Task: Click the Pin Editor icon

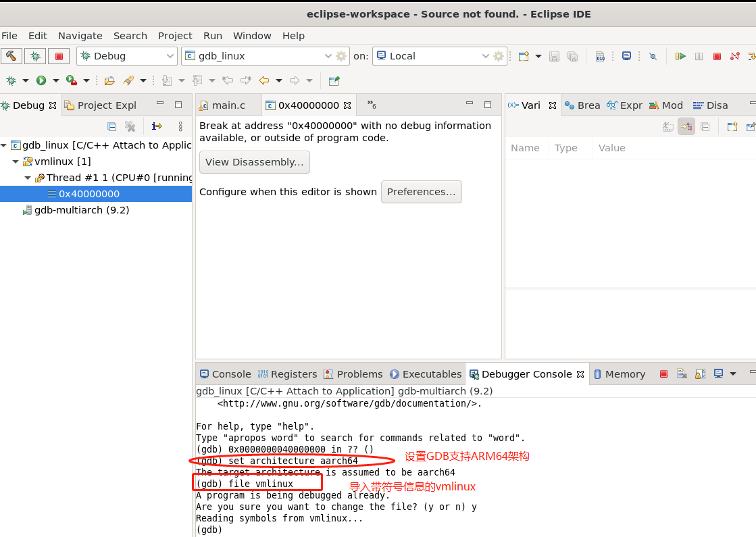Action: pos(334,80)
